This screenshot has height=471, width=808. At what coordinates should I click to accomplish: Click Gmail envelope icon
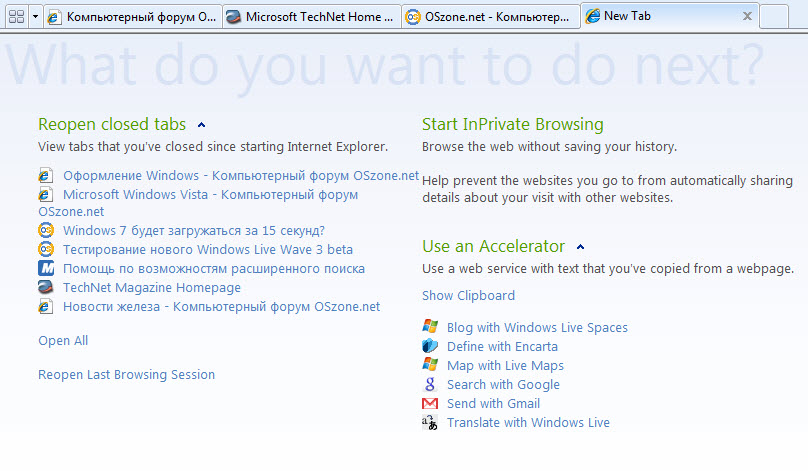[430, 403]
